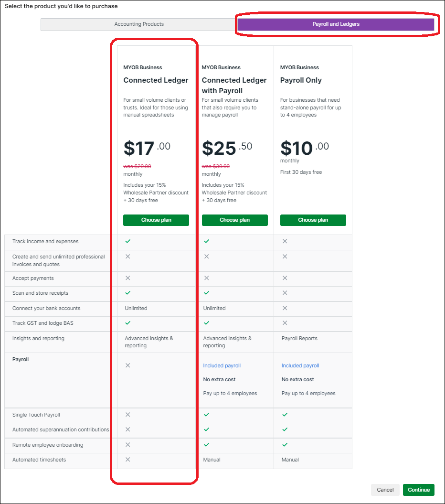The width and height of the screenshot is (445, 504).
Task: Choose plan for Connected Ledger
Action: (x=156, y=220)
